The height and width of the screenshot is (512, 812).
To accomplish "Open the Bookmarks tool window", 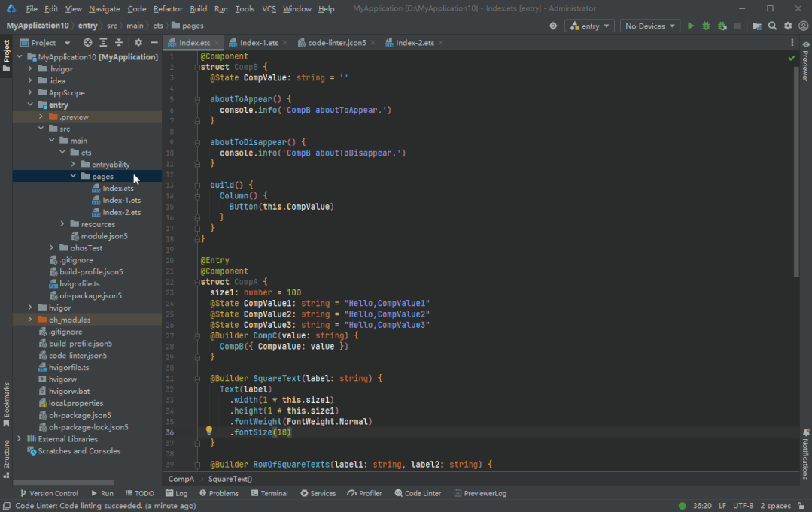I will (x=6, y=404).
